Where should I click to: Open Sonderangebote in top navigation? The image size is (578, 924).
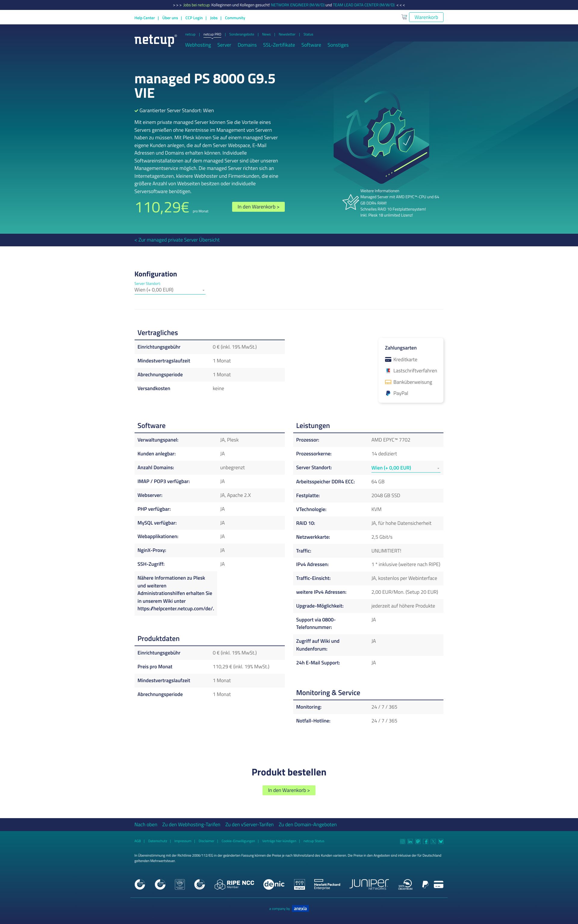coord(242,34)
